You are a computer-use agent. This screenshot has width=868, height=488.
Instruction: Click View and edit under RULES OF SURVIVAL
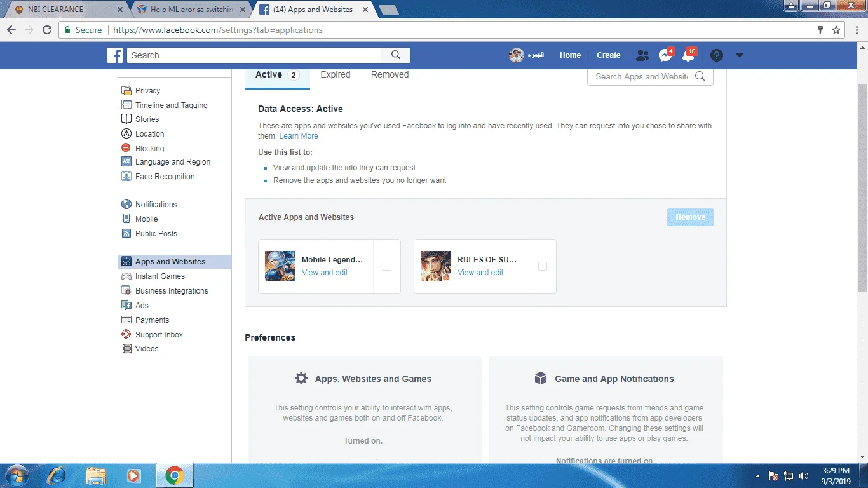[480, 273]
